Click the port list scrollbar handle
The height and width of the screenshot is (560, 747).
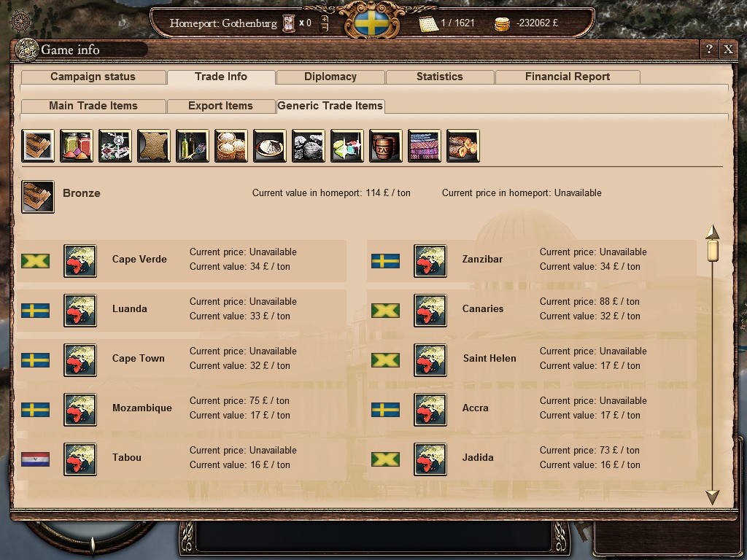713,251
